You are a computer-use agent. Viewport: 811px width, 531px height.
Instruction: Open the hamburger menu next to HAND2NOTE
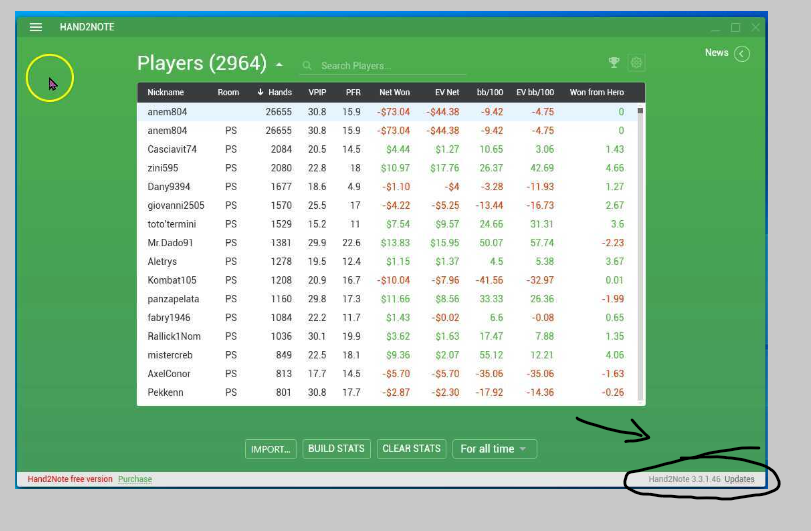(36, 27)
